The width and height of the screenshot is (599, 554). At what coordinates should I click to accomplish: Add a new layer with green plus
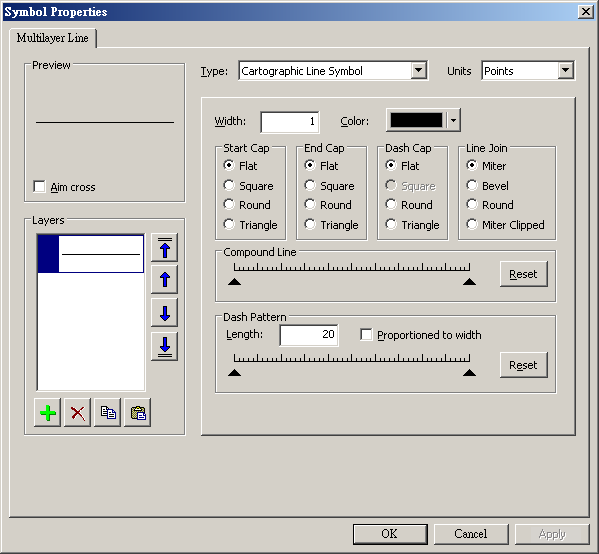pyautogui.click(x=47, y=413)
